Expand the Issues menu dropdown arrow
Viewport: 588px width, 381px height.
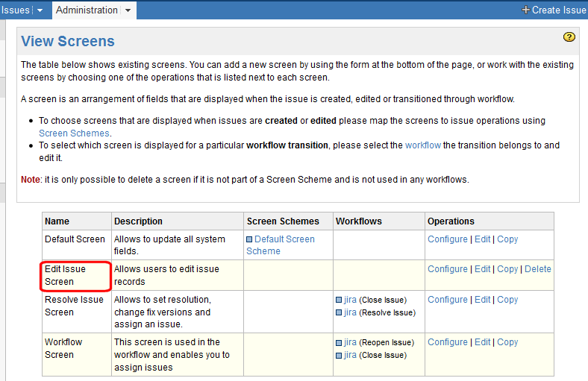(40, 10)
